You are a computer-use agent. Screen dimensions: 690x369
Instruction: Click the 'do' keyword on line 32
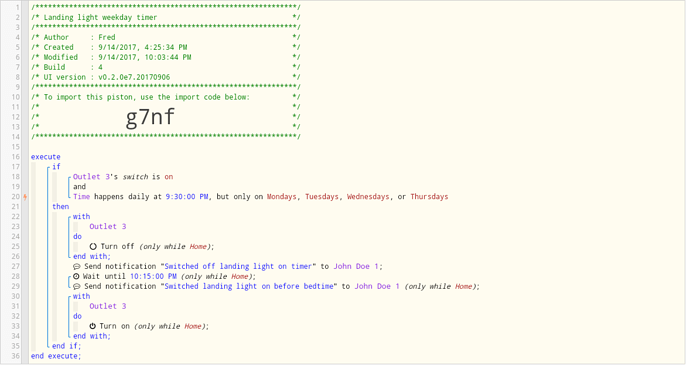click(77, 316)
